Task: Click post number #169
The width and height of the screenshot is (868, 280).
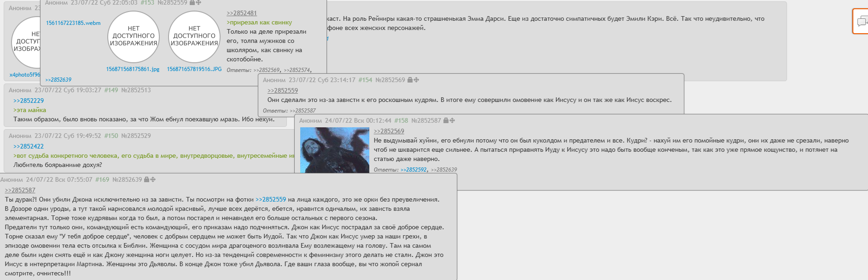Action: 102,179
